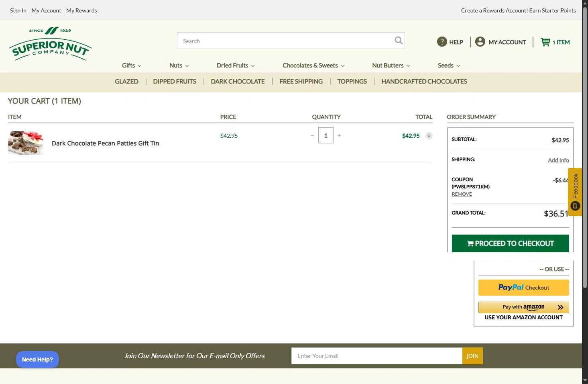Focus the Search input field

click(286, 41)
